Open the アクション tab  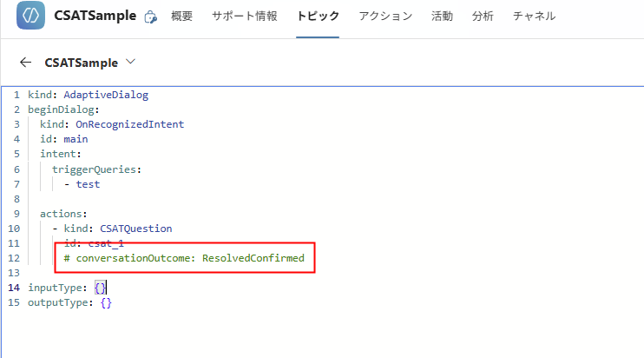[x=385, y=16]
